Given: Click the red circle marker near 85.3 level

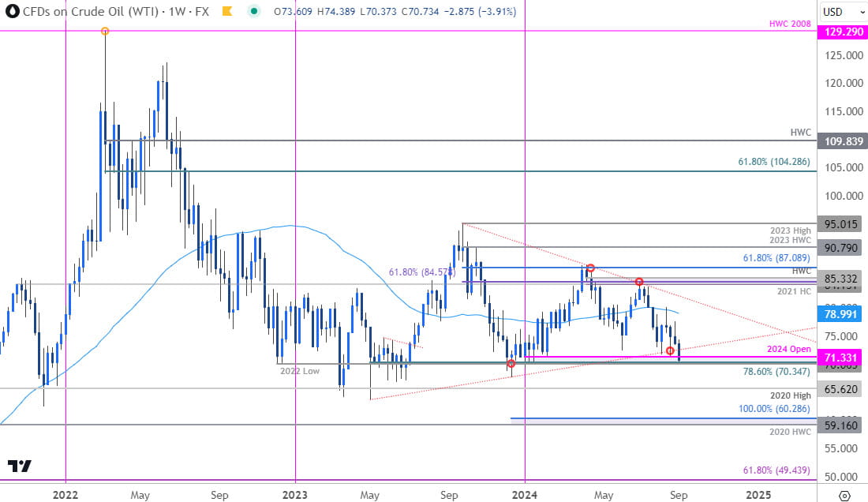Looking at the screenshot, I should pyautogui.click(x=639, y=283).
